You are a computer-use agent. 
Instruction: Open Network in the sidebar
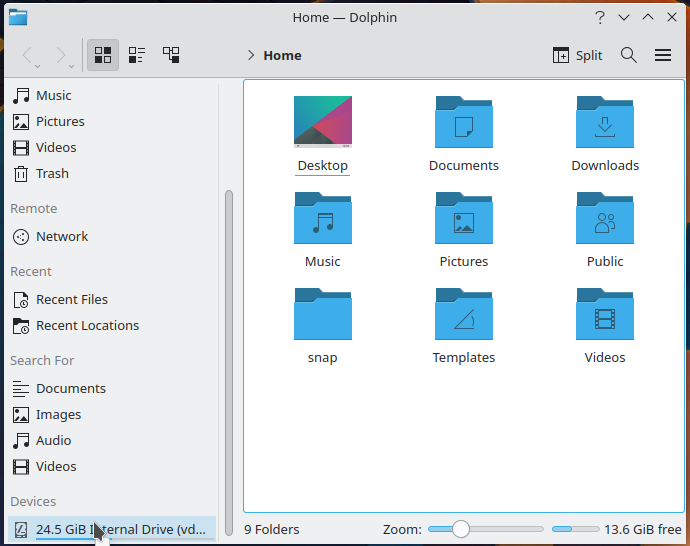tap(62, 236)
